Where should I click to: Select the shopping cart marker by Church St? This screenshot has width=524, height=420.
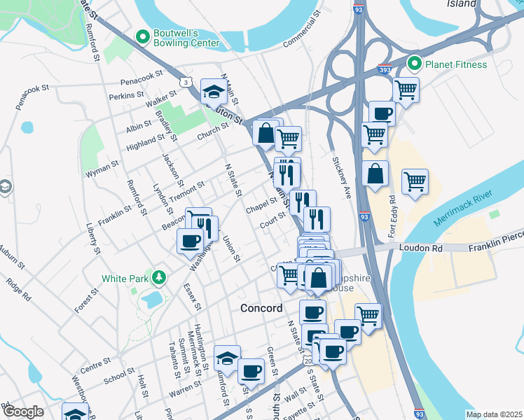tap(289, 140)
